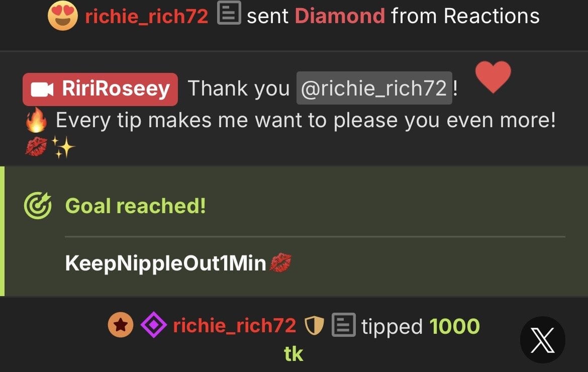This screenshot has width=588, height=372.
Task: Click the red heart reaction icon
Action: pyautogui.click(x=493, y=76)
